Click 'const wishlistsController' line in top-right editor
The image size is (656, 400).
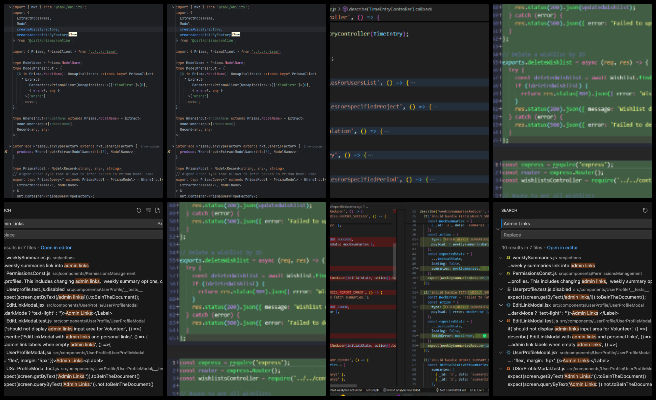(577, 180)
